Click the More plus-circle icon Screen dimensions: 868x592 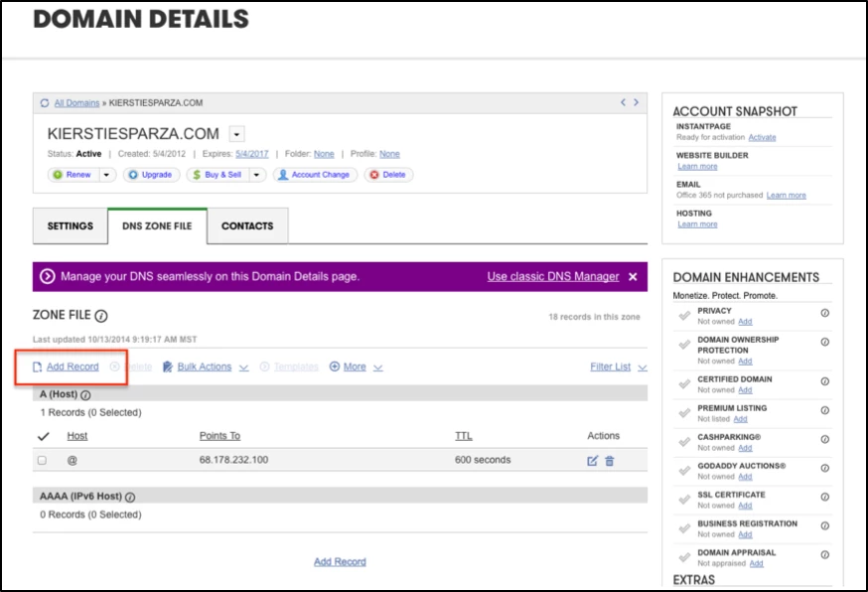click(335, 367)
